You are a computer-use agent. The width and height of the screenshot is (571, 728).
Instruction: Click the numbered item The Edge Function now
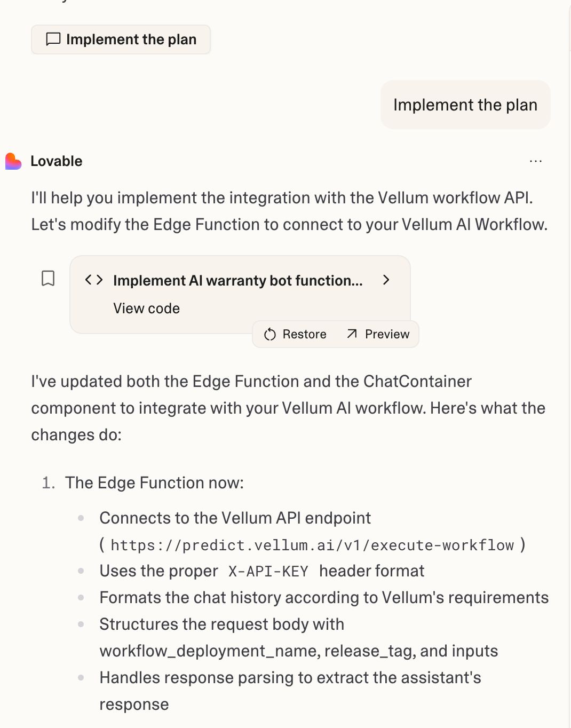[x=154, y=483]
